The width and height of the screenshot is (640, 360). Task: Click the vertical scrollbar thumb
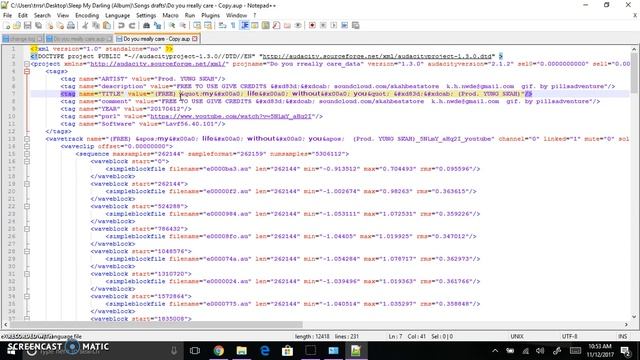634,73
